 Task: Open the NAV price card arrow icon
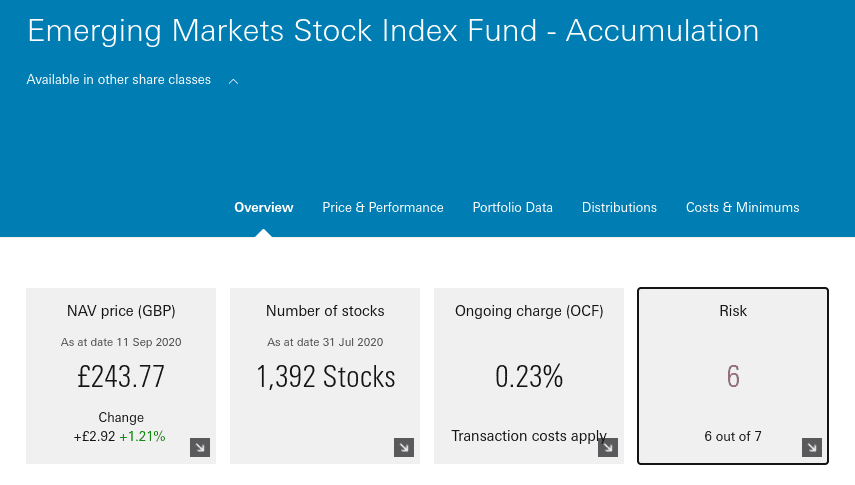pyautogui.click(x=200, y=447)
